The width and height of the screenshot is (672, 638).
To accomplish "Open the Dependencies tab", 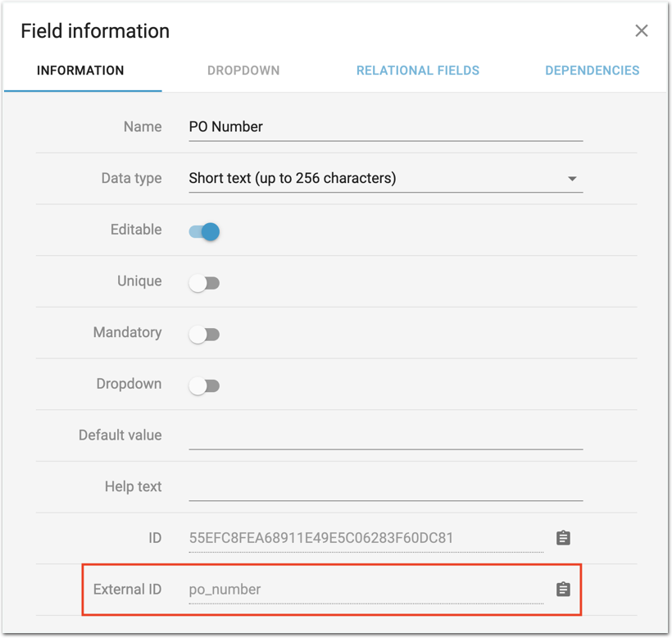I will pos(592,71).
